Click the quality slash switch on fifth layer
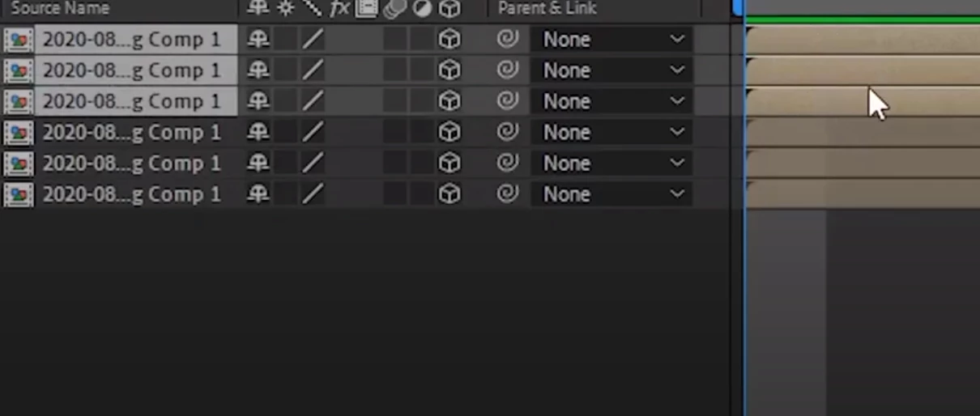980x416 pixels. coord(312,163)
